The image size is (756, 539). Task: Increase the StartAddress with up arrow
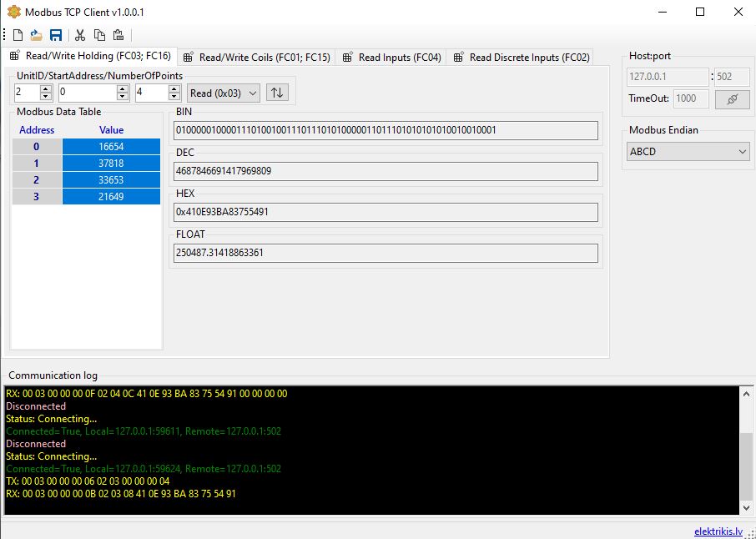[x=123, y=88]
